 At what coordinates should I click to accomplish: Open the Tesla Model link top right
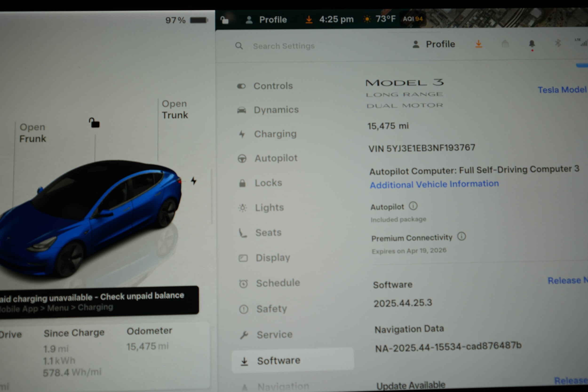[x=563, y=90]
